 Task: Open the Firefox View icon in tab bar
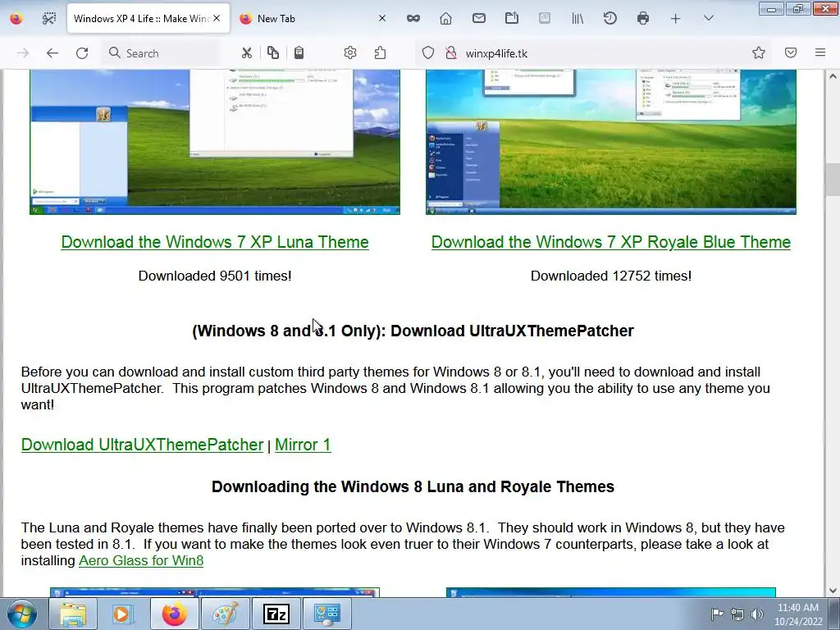pos(16,19)
